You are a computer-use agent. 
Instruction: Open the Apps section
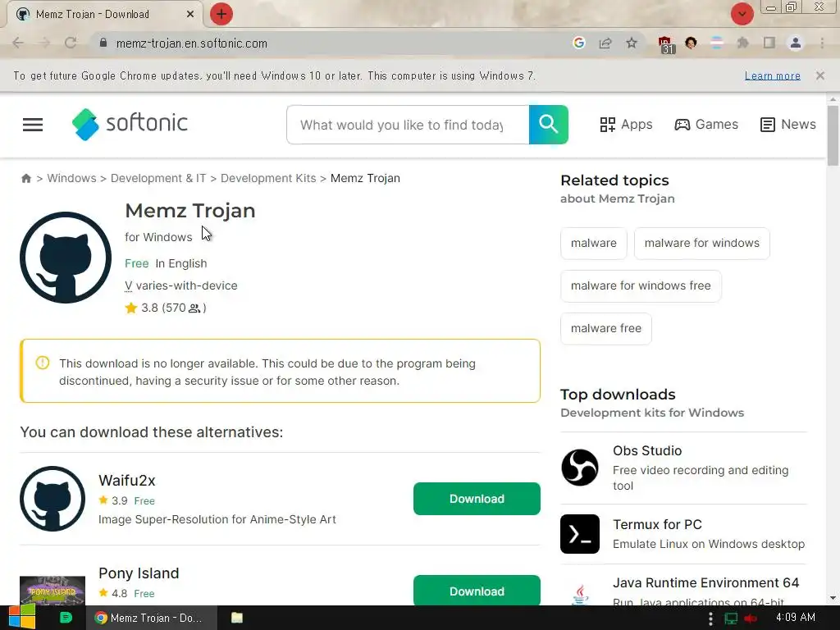pos(626,125)
